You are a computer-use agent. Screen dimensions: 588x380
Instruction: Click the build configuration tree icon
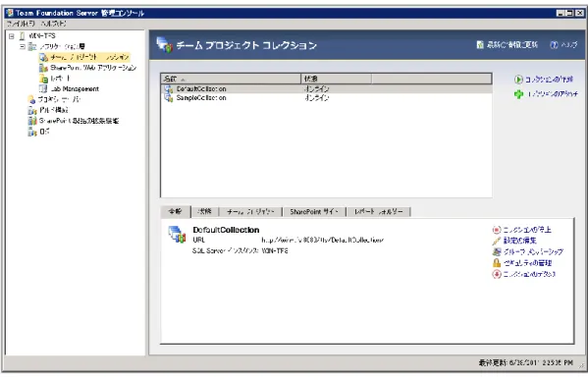[32, 110]
